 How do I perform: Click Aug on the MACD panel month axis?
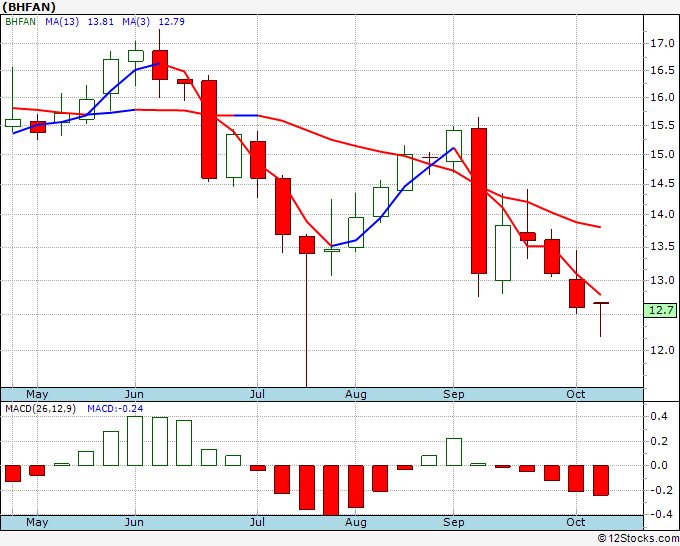pos(356,522)
